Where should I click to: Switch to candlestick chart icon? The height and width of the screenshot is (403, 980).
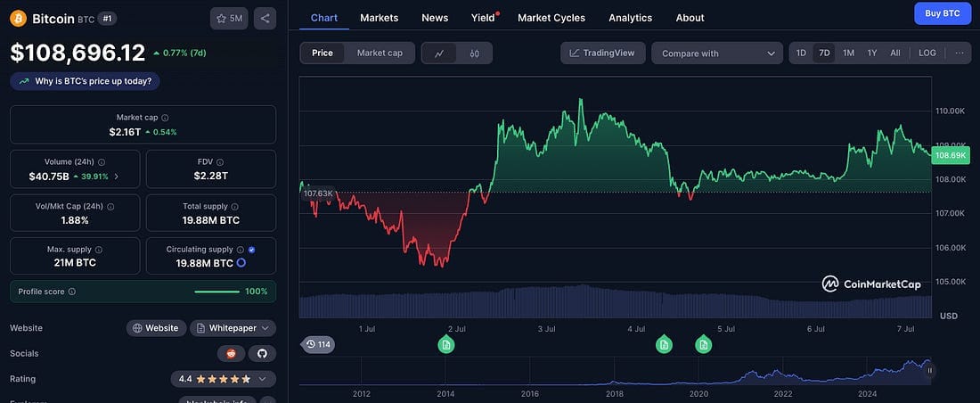pyautogui.click(x=475, y=53)
